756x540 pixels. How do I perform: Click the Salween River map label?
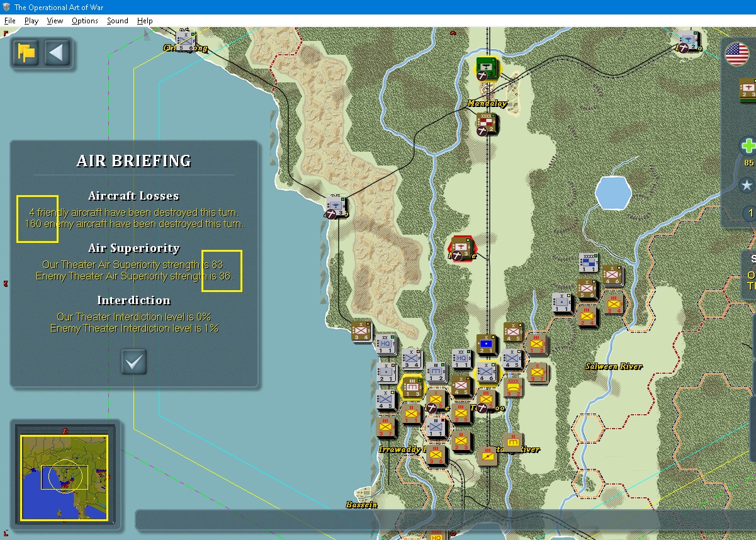tap(614, 366)
